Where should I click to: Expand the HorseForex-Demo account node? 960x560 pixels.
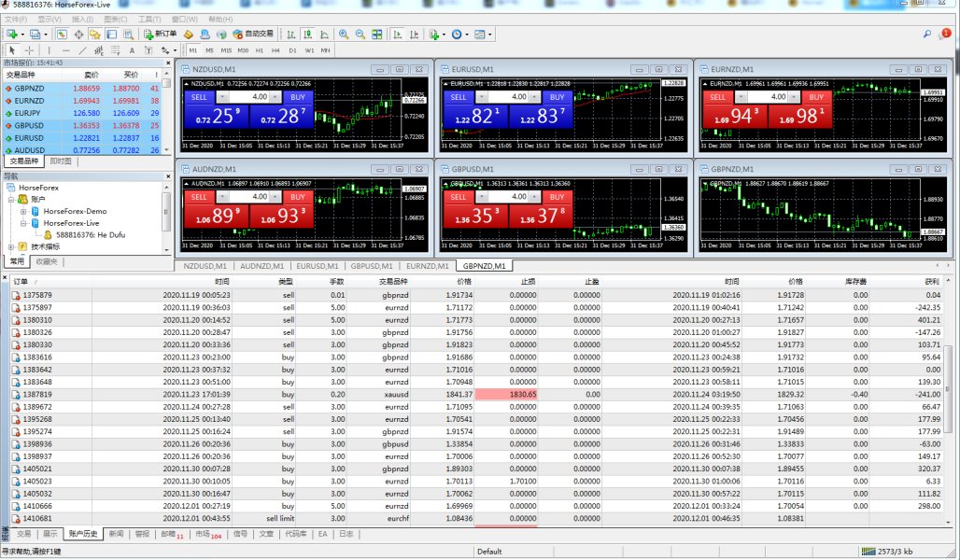click(23, 211)
